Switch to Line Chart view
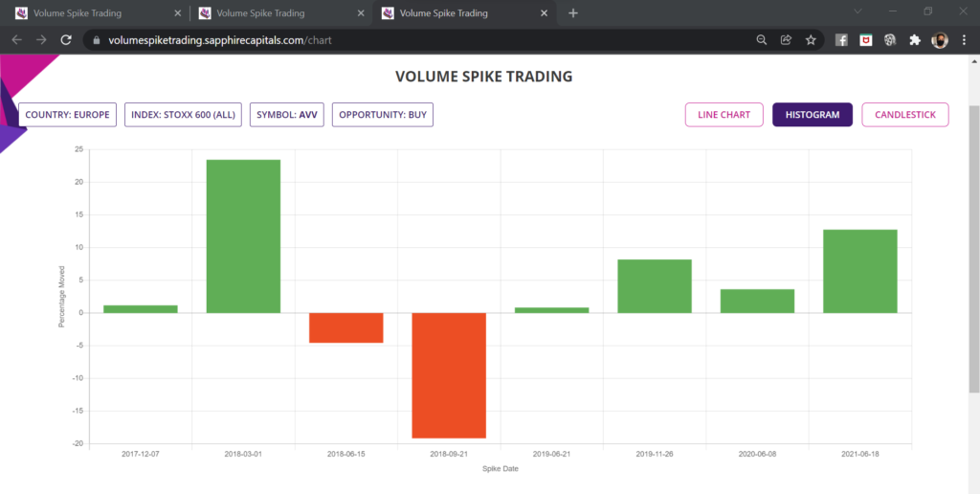This screenshot has width=980, height=494. [x=724, y=115]
